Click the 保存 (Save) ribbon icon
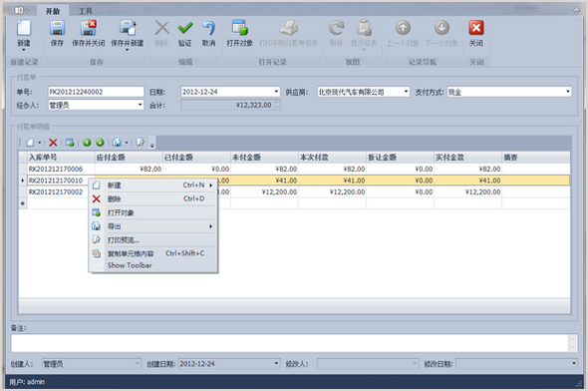588x391 pixels. coord(57,28)
